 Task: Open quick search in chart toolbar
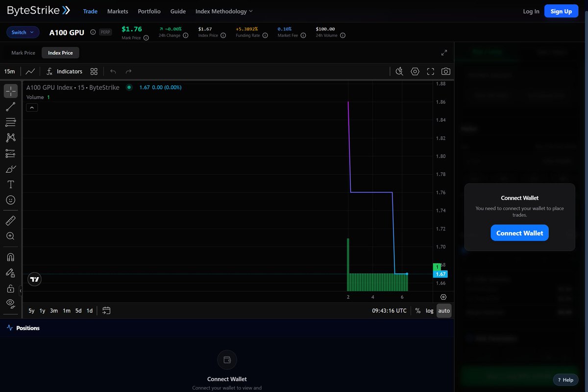[x=399, y=72]
